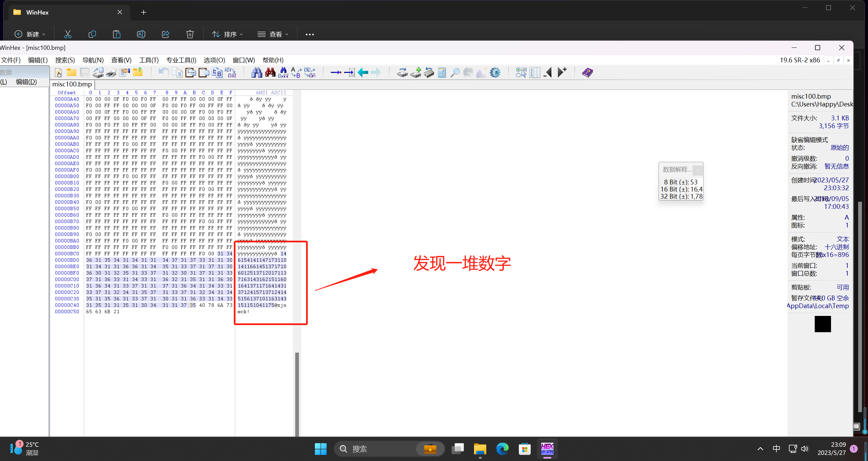The width and height of the screenshot is (868, 461).
Task: Click the Go To Offset arrow icon
Action: (336, 72)
